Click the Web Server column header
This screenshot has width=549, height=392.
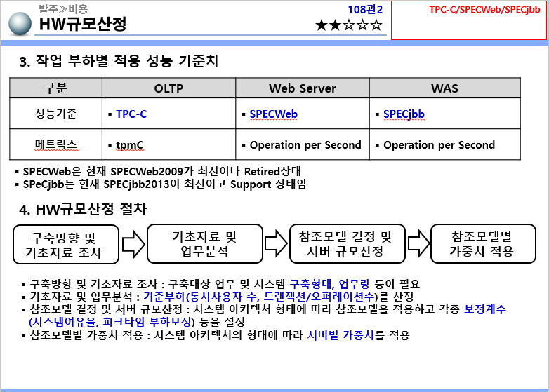(x=302, y=88)
